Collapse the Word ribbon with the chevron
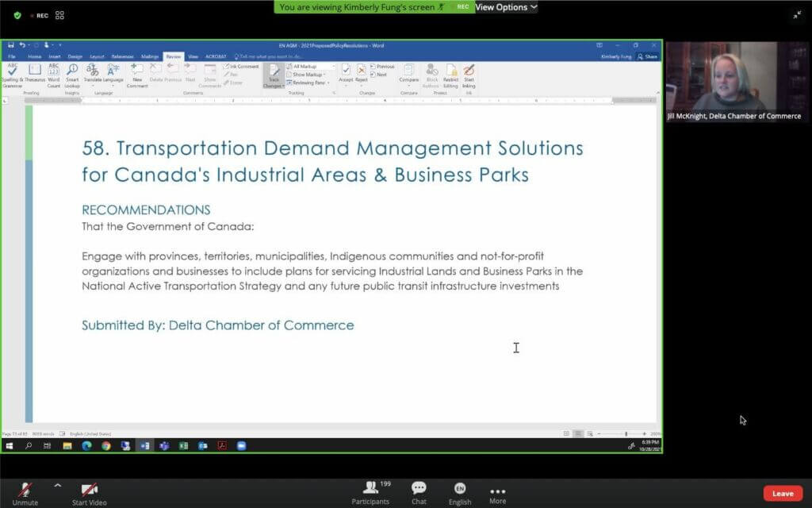Screen dimensions: 812x508 (x=657, y=93)
